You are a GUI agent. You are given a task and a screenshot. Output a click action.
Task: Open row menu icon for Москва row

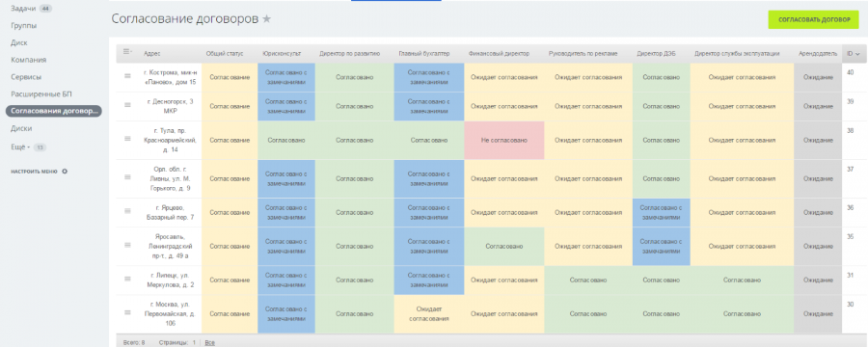127,312
